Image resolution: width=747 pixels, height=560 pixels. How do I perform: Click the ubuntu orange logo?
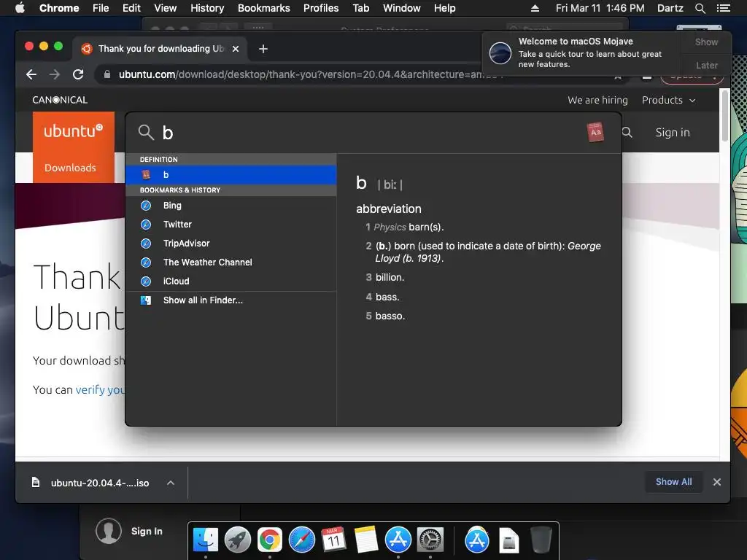tap(74, 131)
